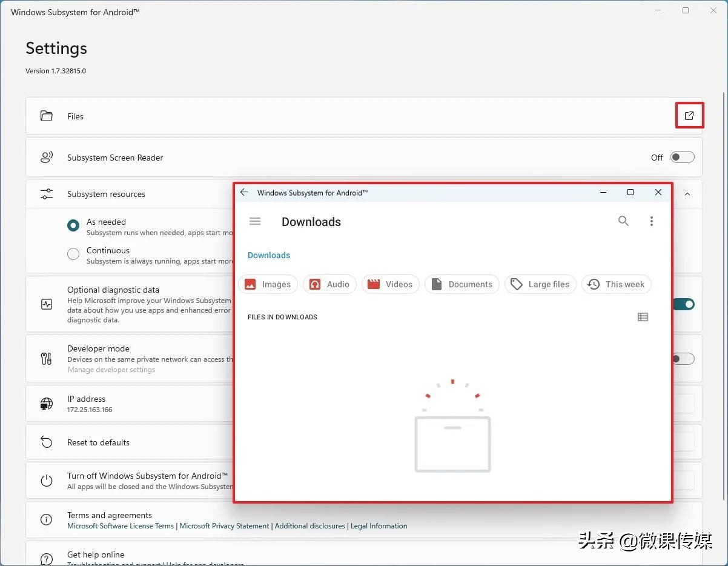Maximize the Downloads window
Viewport: 728px width, 566px height.
(630, 192)
